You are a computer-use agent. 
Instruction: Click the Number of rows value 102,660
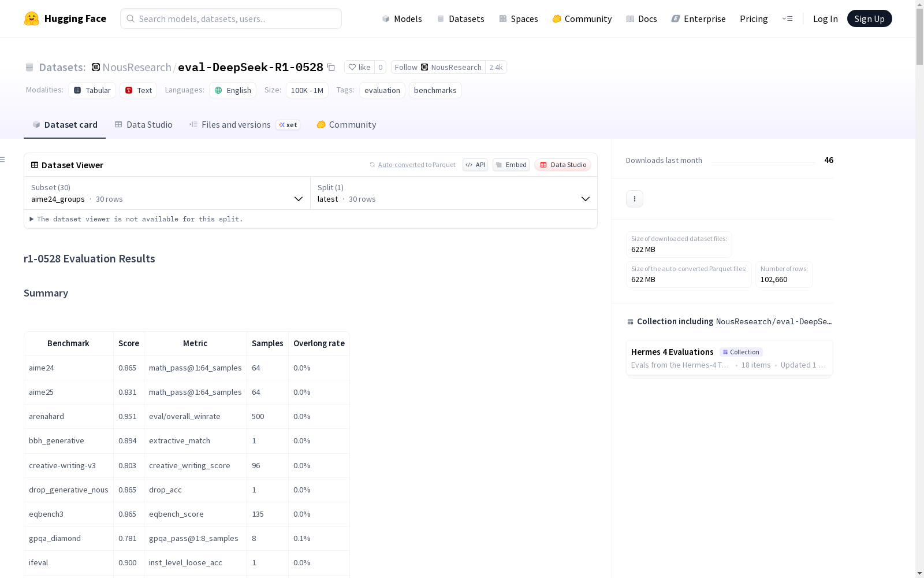tap(774, 279)
